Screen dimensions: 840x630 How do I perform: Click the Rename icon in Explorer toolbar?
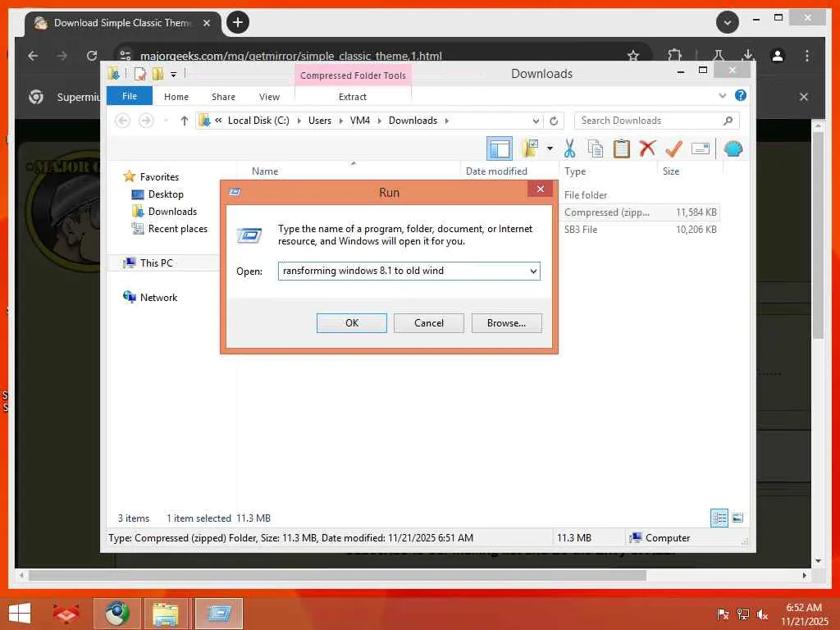(701, 148)
